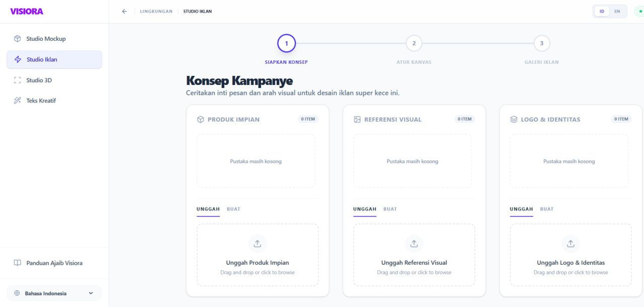Open the Studio Mockup menu item
Viewport: 644px width, 307px height.
click(54, 39)
